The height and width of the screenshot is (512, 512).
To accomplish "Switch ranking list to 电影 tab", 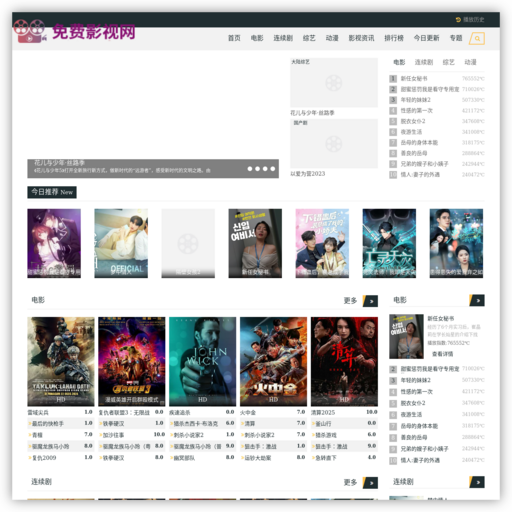I will tap(399, 62).
